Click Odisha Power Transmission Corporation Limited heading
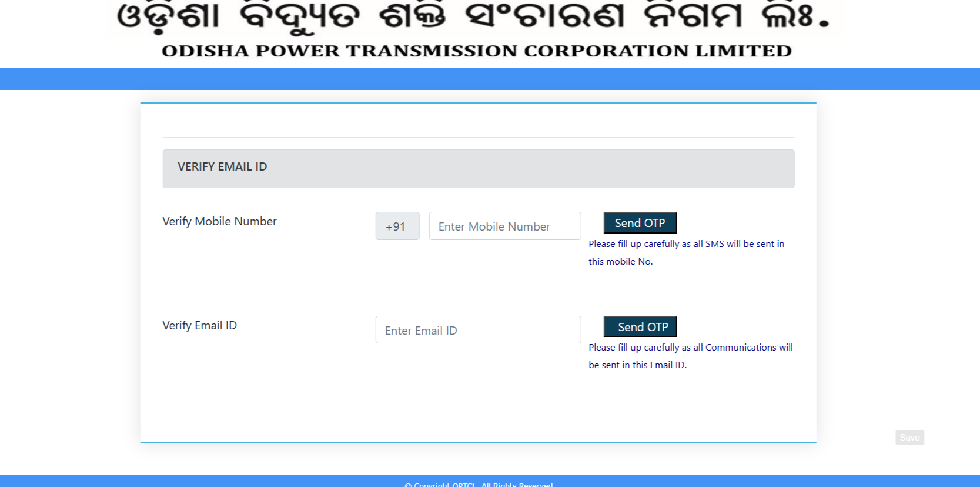 tap(476, 51)
